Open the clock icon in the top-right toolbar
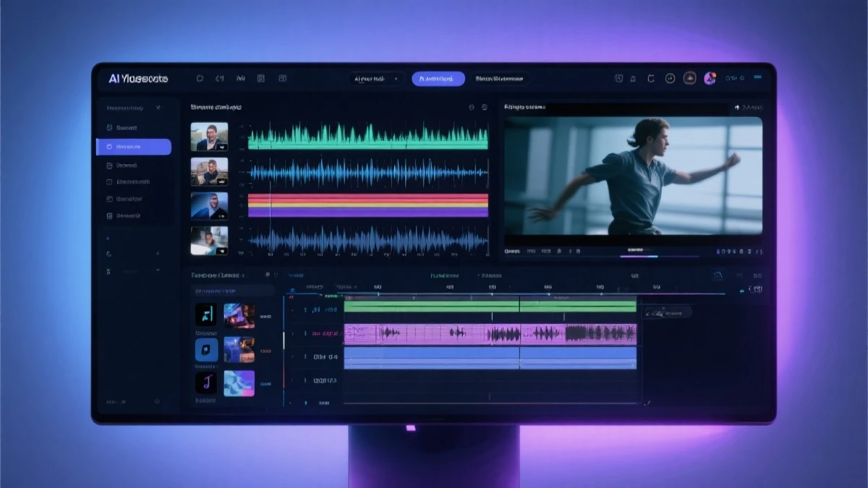The width and height of the screenshot is (868, 488). pyautogui.click(x=670, y=78)
